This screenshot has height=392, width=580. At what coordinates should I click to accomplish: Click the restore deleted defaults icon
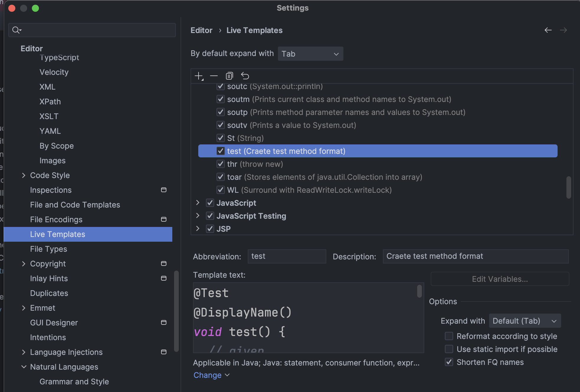(245, 76)
